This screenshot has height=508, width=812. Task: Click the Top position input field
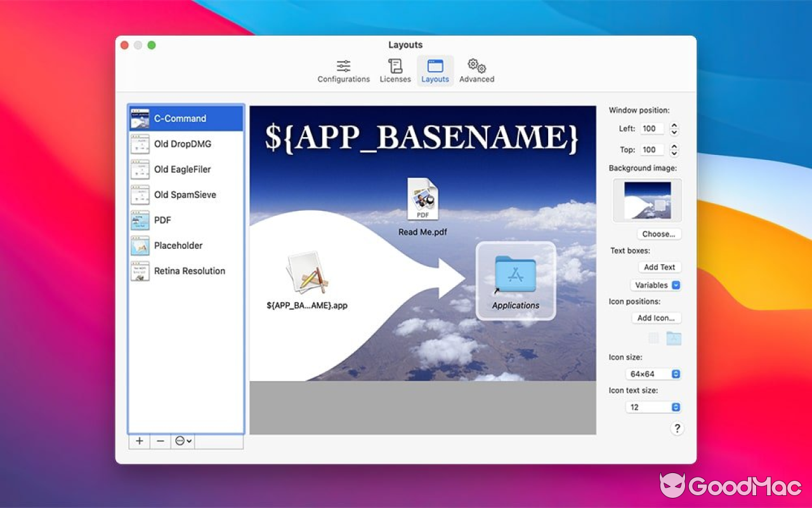(652, 150)
